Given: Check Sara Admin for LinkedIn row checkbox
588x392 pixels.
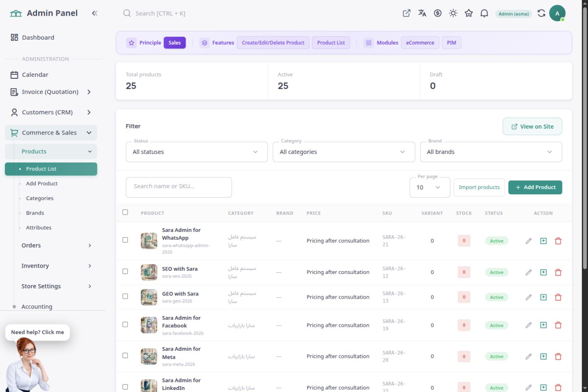Looking at the screenshot, I should [x=125, y=387].
